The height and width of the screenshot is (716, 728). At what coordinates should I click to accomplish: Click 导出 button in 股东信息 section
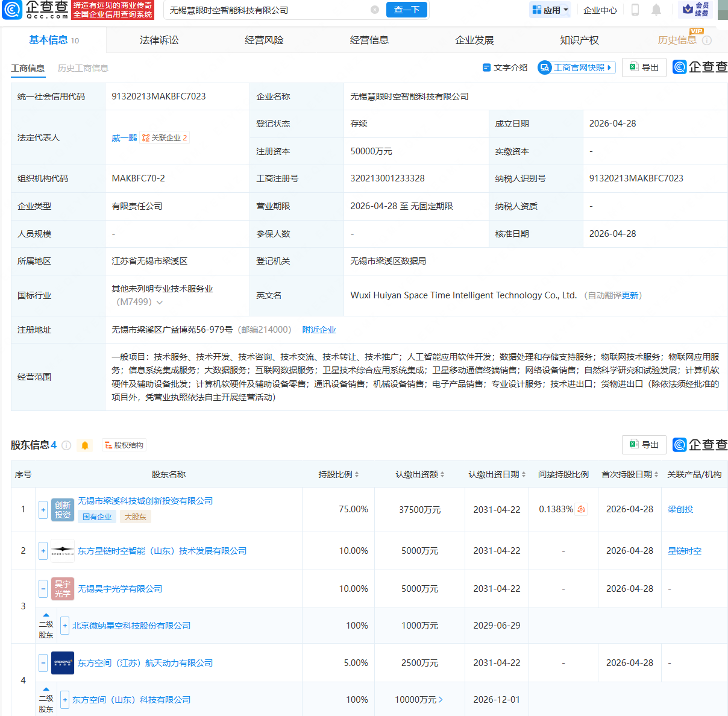coord(644,445)
